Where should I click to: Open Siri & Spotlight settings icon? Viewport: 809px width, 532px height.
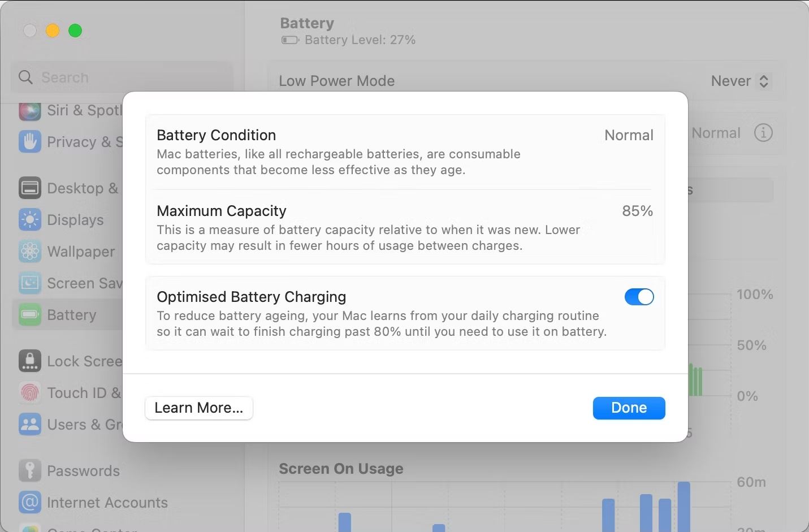[x=30, y=110]
